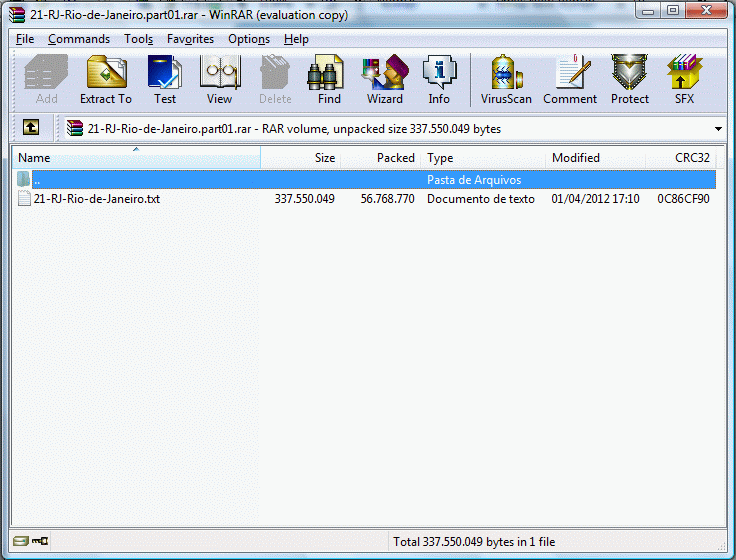
Task: Create SFX self-extracting archive
Action: [x=684, y=80]
